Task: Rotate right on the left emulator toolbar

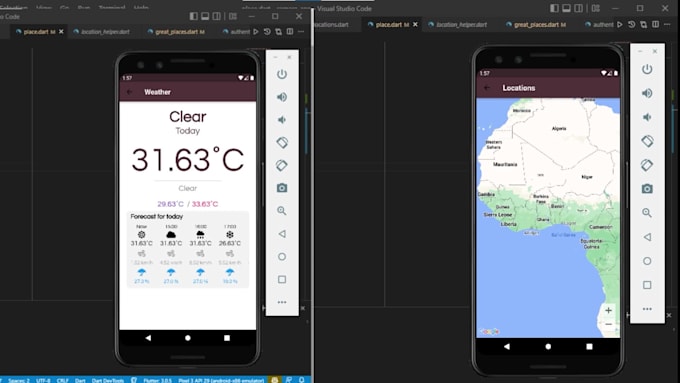Action: pos(282,165)
